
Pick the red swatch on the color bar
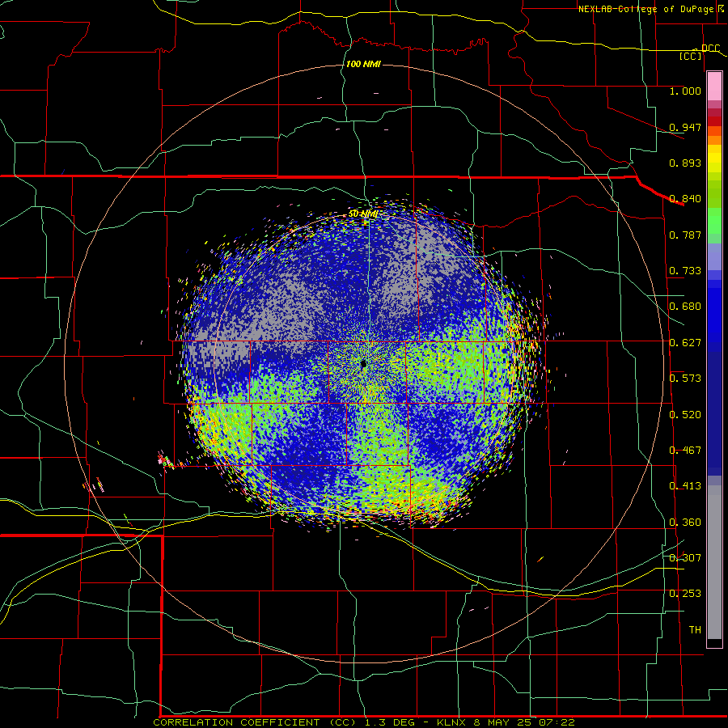click(714, 121)
